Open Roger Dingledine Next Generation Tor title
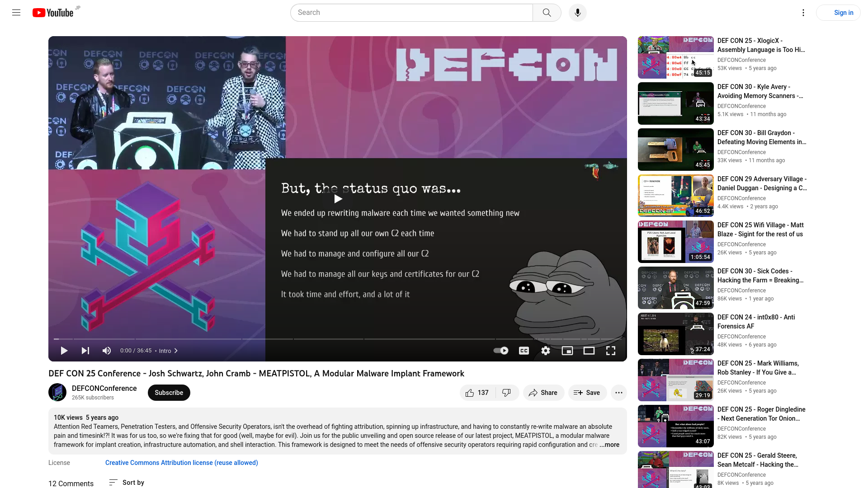Screen dimensions: 868x488 (x=762, y=414)
